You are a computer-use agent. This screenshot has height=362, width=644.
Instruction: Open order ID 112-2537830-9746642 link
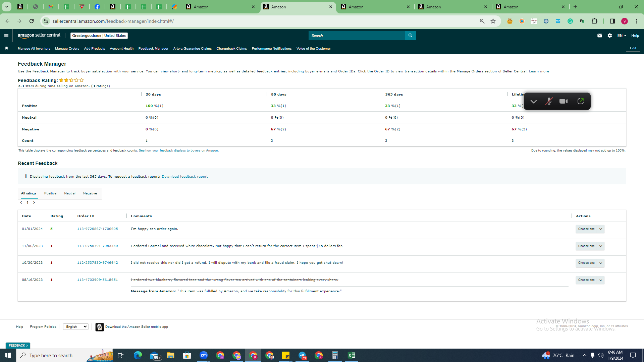(98, 263)
